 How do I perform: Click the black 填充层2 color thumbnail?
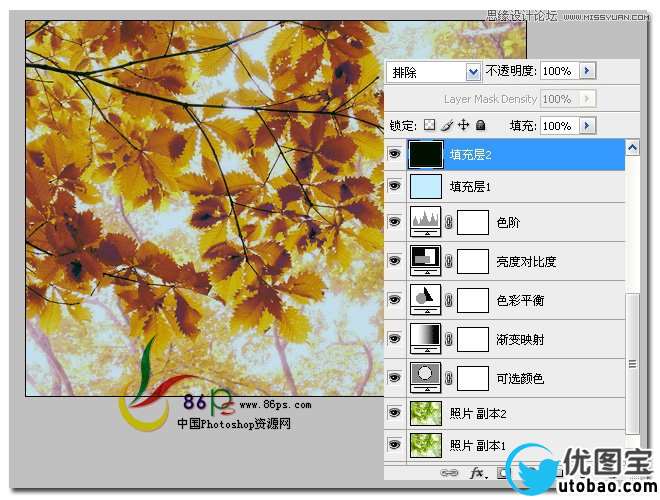(x=426, y=154)
